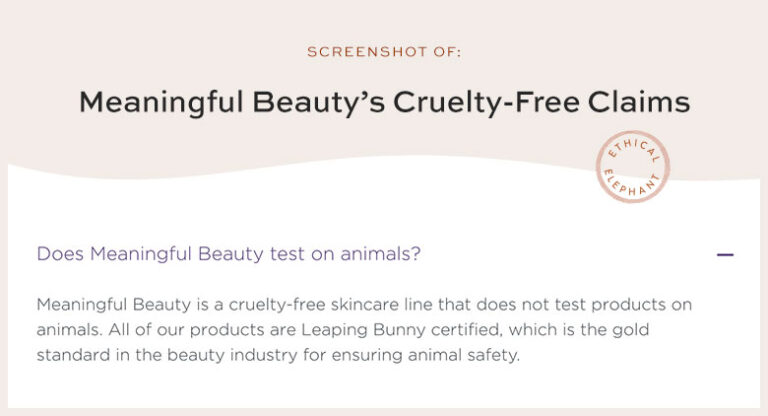Click the Ethical Elephant circular badge
Image resolution: width=768 pixels, height=416 pixels.
click(633, 167)
